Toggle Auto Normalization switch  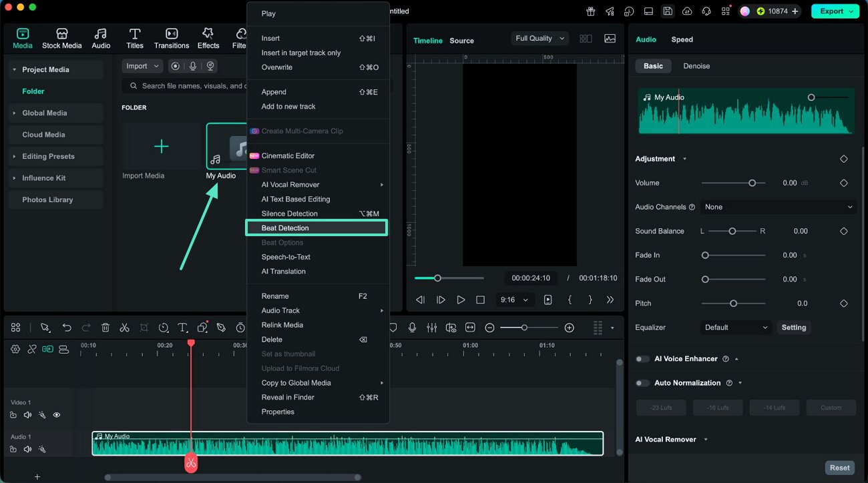(x=642, y=383)
